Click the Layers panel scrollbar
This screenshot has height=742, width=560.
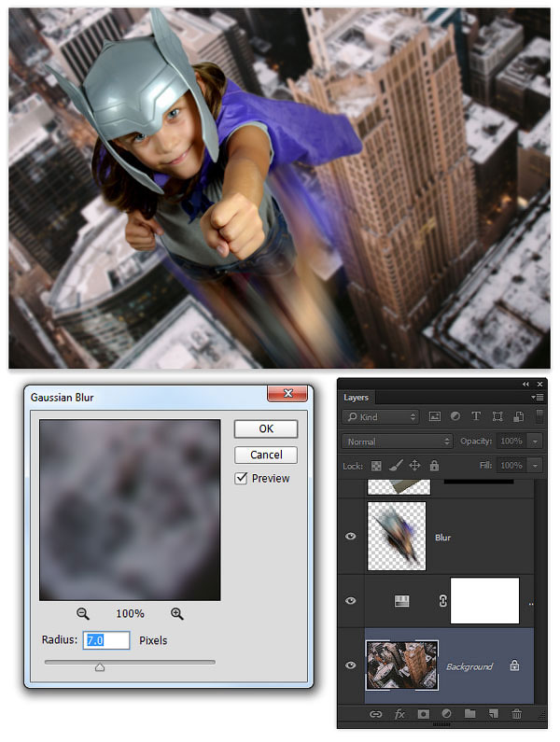tap(540, 592)
